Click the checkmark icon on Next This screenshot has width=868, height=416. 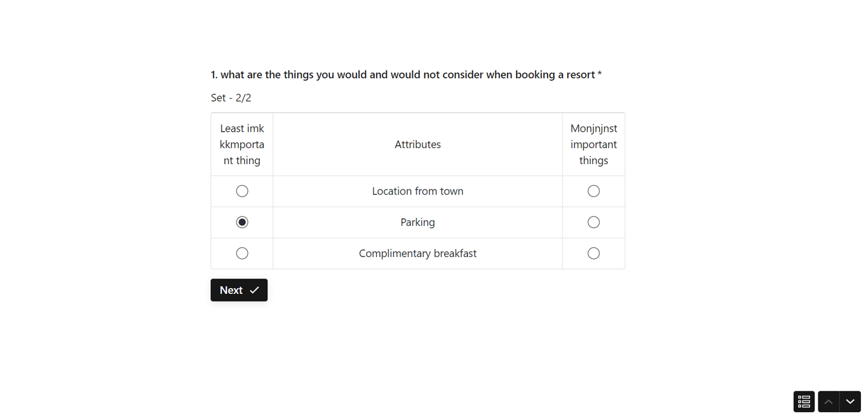(254, 290)
